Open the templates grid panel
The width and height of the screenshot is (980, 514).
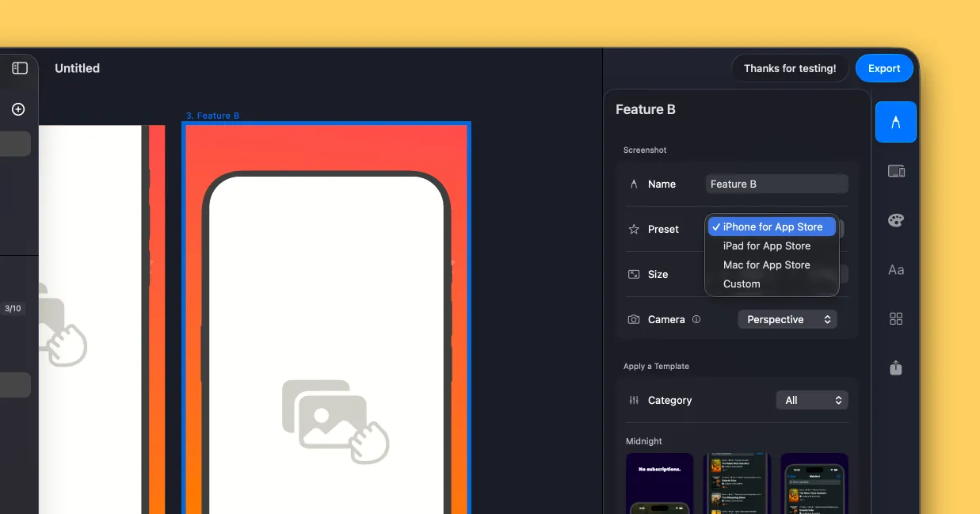click(x=895, y=318)
